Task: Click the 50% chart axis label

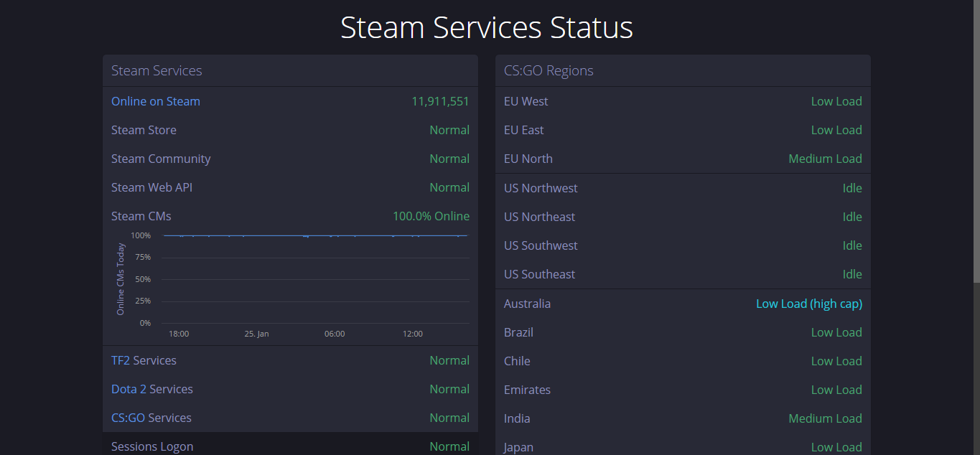Action: pos(143,279)
